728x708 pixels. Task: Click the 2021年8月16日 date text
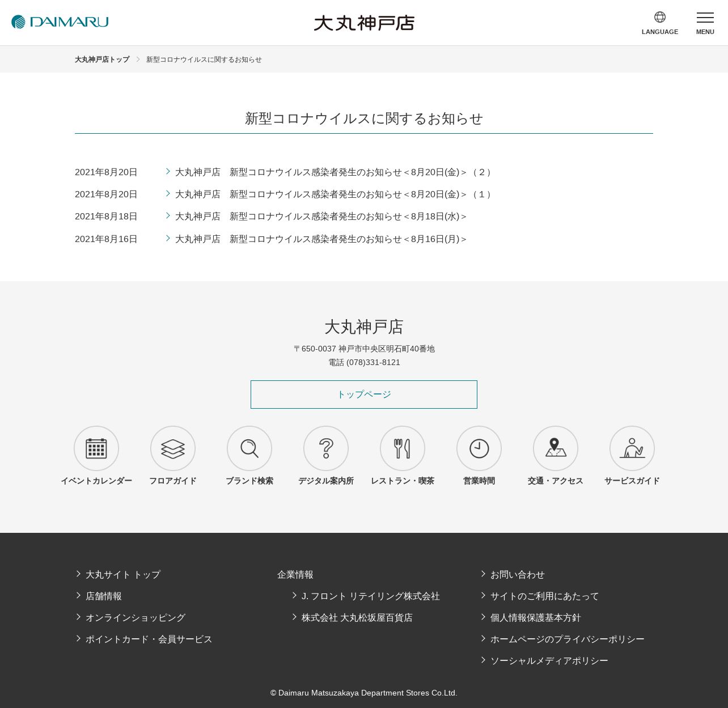(106, 239)
